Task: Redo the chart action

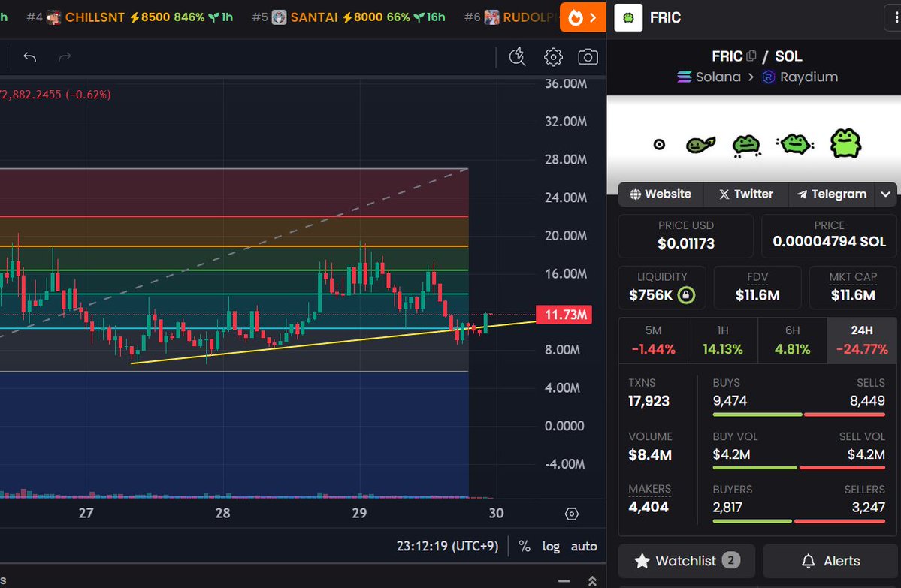Action: (65, 57)
